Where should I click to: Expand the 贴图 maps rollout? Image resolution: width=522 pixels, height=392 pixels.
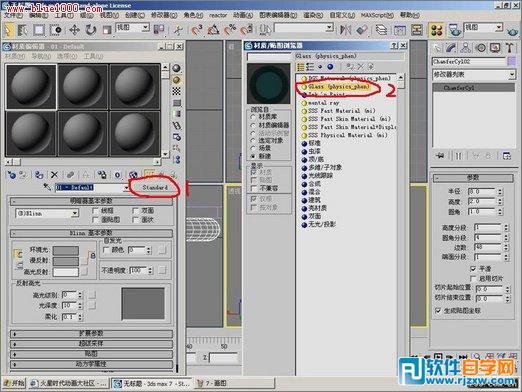pyautogui.click(x=91, y=354)
